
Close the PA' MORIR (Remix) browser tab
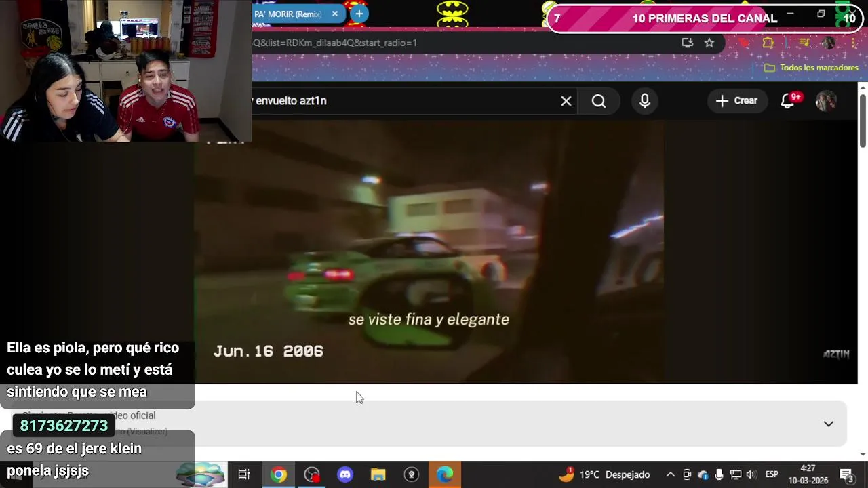click(334, 14)
